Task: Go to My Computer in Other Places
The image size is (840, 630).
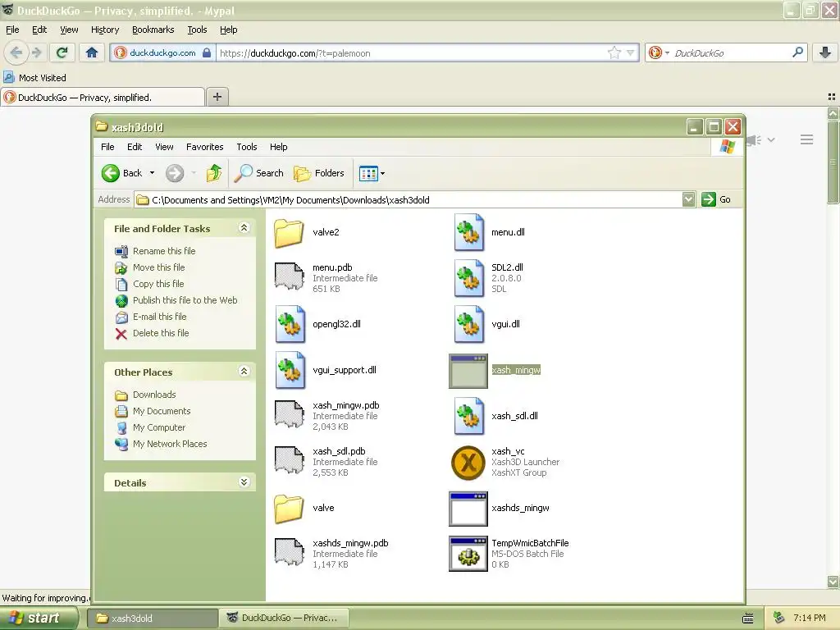Action: point(159,427)
